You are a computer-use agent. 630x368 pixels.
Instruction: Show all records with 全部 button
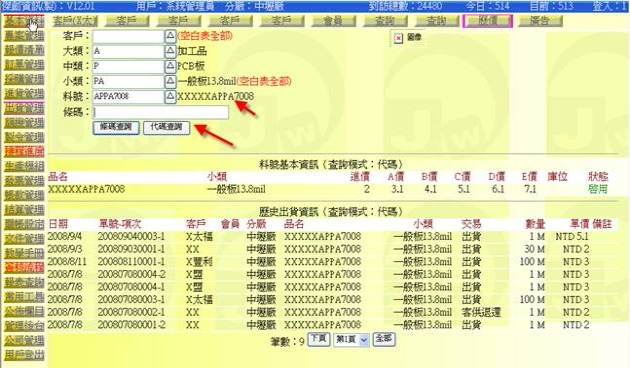[x=384, y=339]
